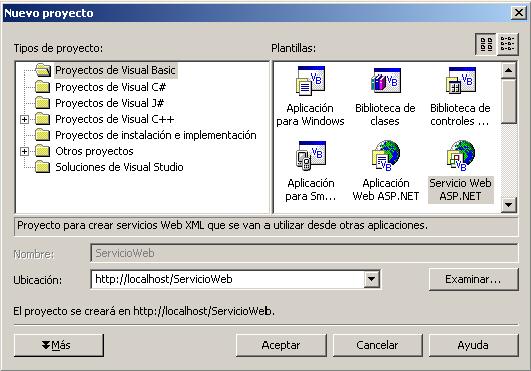Click the Proyectos de Visual Basic folder icon
Viewport: 531px width, 371px height.
[43, 70]
